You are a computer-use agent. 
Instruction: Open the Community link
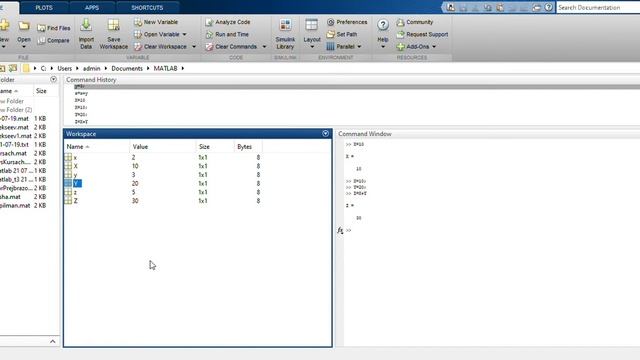(415, 22)
